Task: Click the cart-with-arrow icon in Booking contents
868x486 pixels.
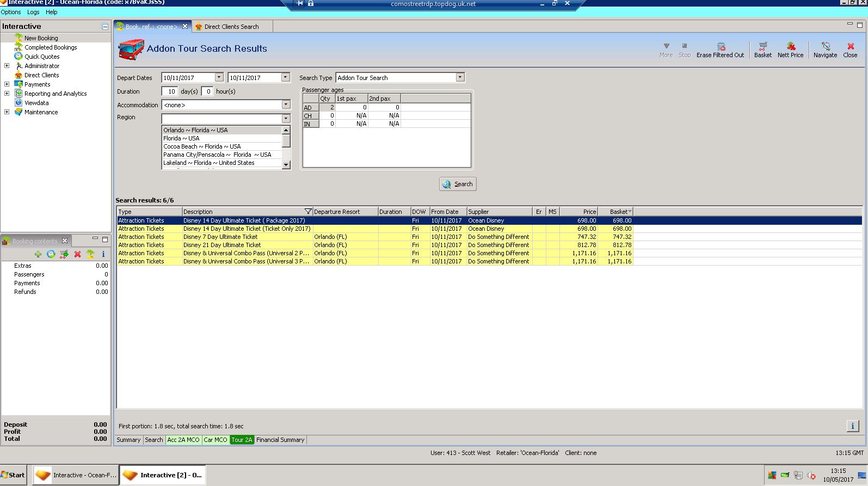Action: pos(64,254)
